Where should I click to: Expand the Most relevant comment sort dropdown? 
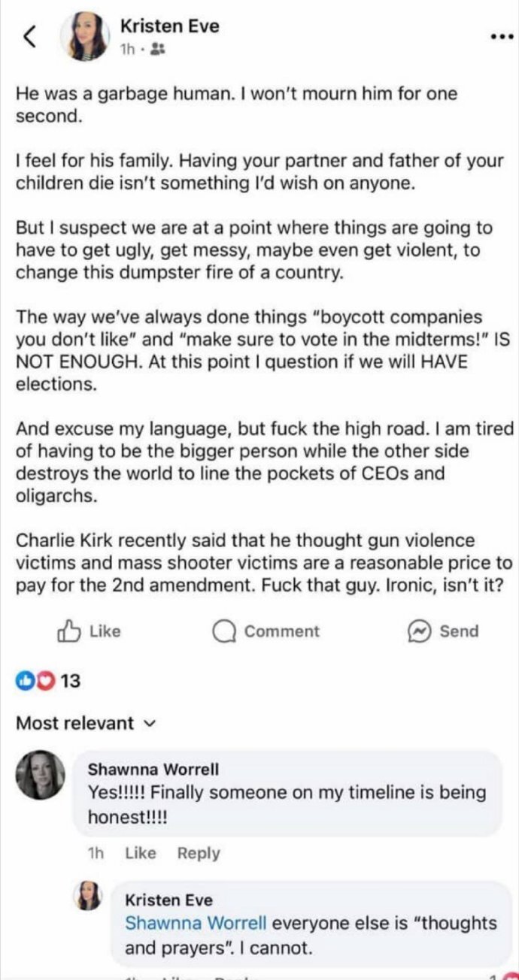click(149, 724)
